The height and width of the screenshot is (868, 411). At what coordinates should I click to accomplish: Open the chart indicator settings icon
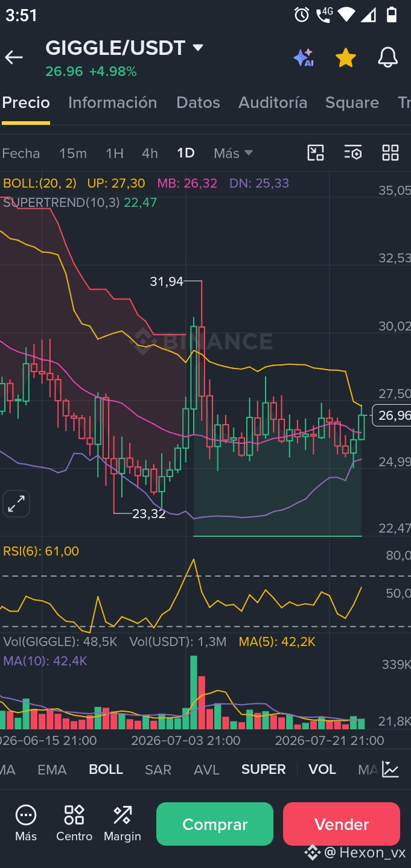[x=353, y=153]
